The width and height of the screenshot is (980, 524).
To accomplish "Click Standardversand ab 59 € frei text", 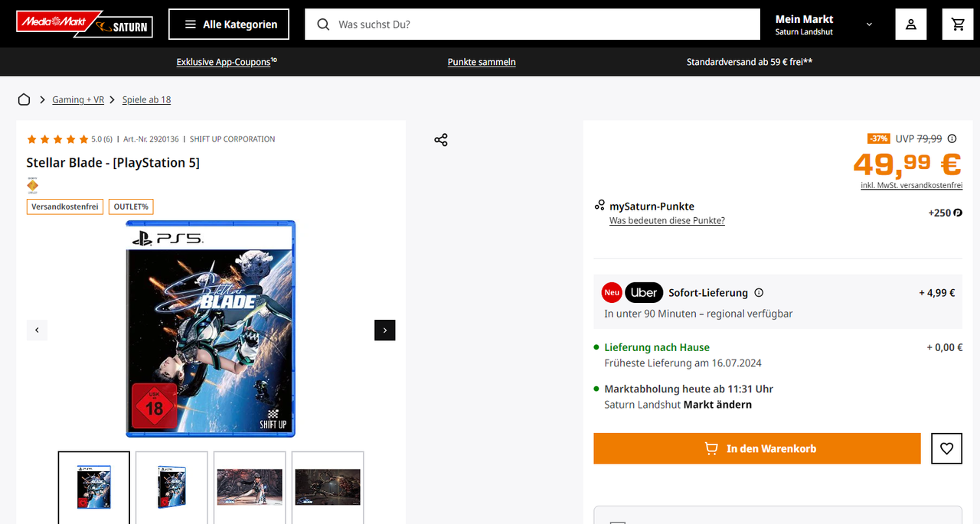I will click(750, 62).
